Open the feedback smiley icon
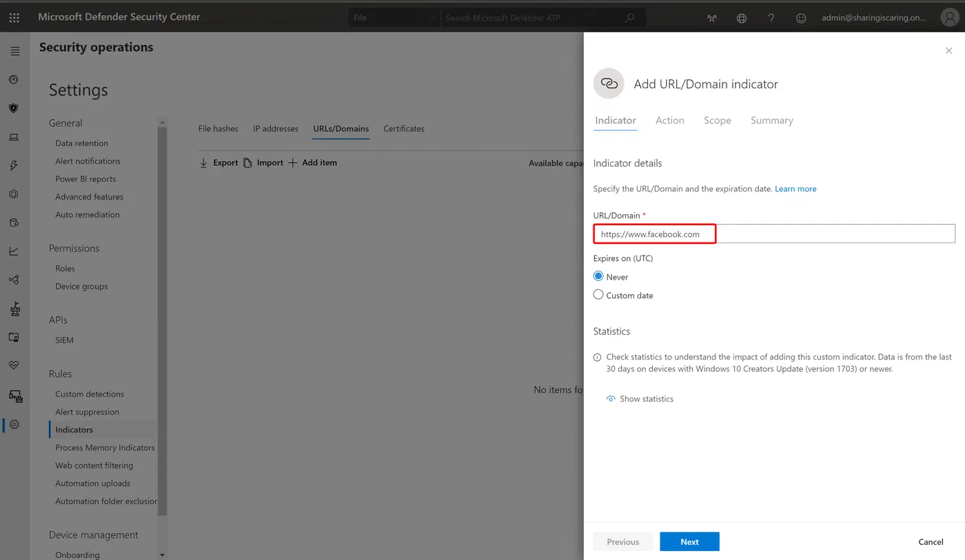This screenshot has height=560, width=965. pyautogui.click(x=801, y=19)
